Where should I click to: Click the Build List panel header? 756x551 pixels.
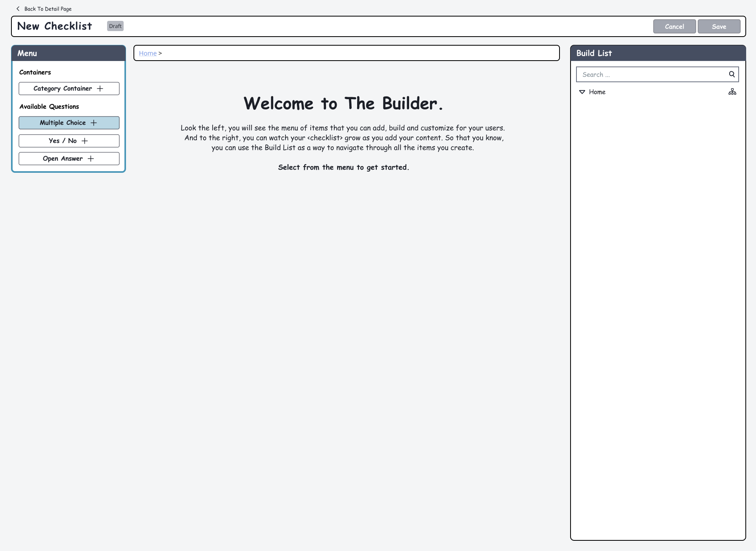(658, 53)
